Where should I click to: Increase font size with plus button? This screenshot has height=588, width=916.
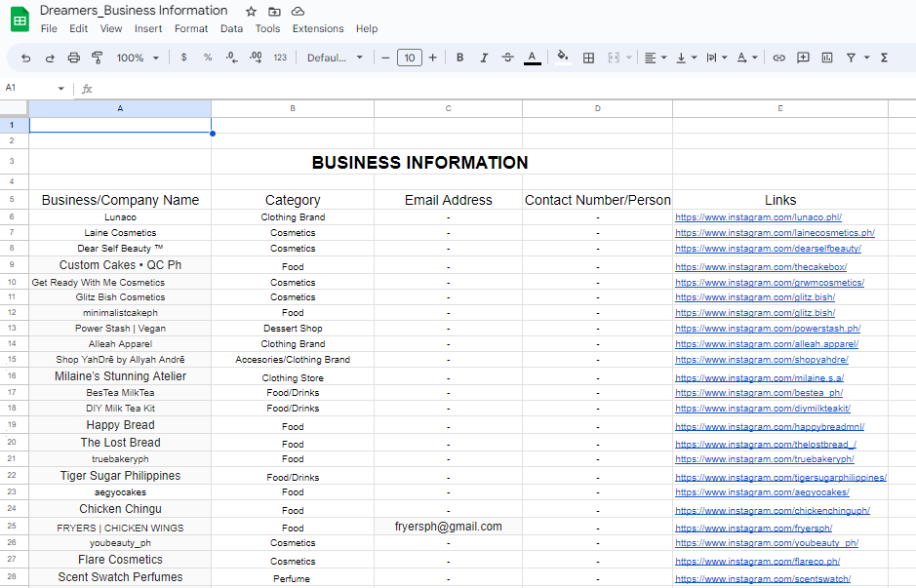click(433, 58)
